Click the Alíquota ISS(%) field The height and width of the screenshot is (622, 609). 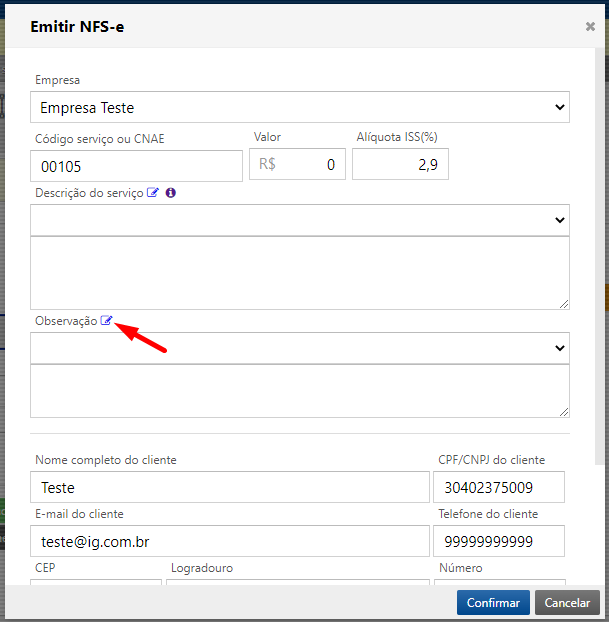point(400,164)
